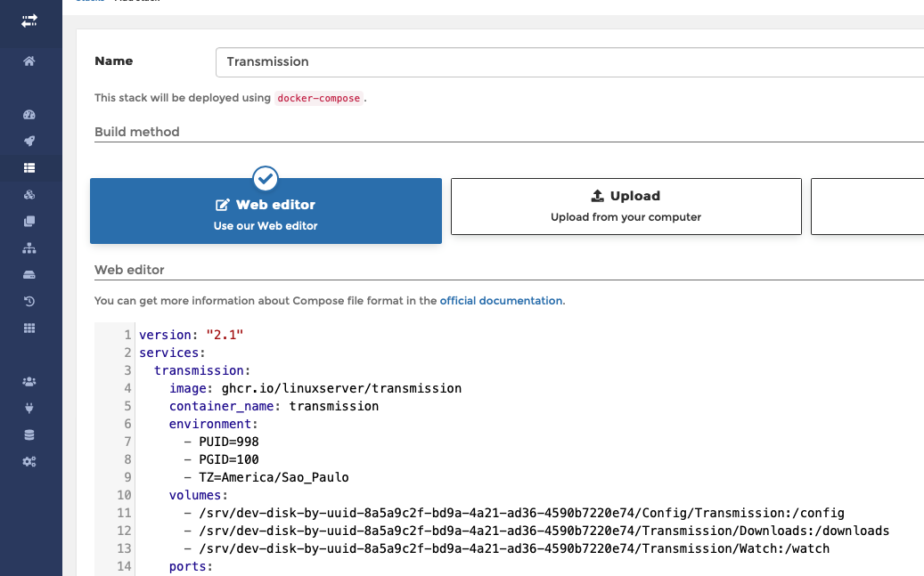The width and height of the screenshot is (924, 576).
Task: Open Dashboard gauge icon in sidebar
Action: pos(29,115)
